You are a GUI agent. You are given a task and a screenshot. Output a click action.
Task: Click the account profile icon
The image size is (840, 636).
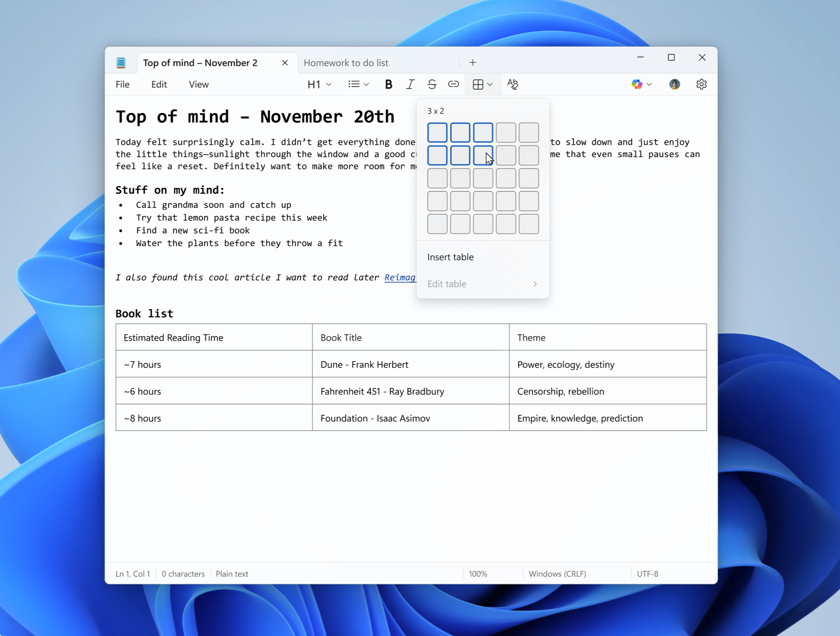click(x=674, y=84)
